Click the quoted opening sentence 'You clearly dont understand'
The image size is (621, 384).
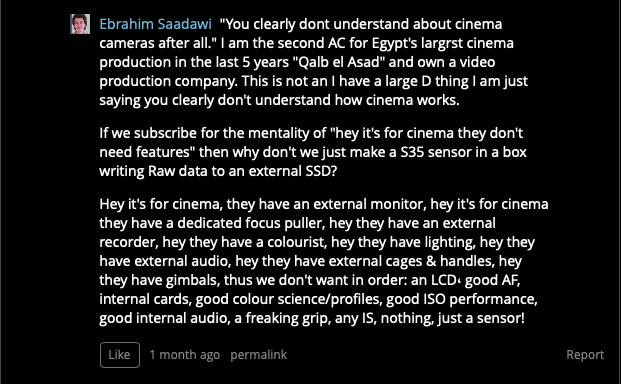pyautogui.click(x=361, y=34)
